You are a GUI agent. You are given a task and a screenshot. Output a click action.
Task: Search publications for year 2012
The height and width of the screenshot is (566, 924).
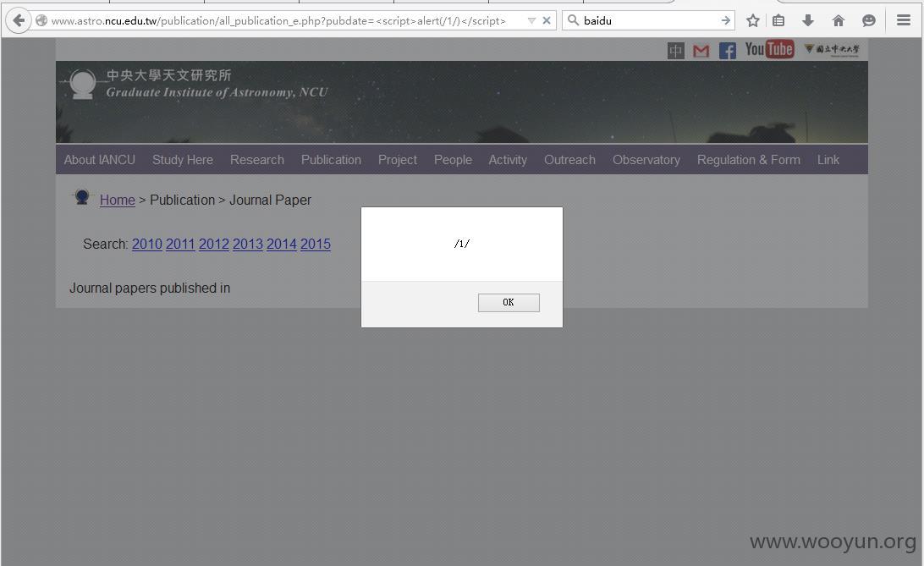pyautogui.click(x=214, y=244)
